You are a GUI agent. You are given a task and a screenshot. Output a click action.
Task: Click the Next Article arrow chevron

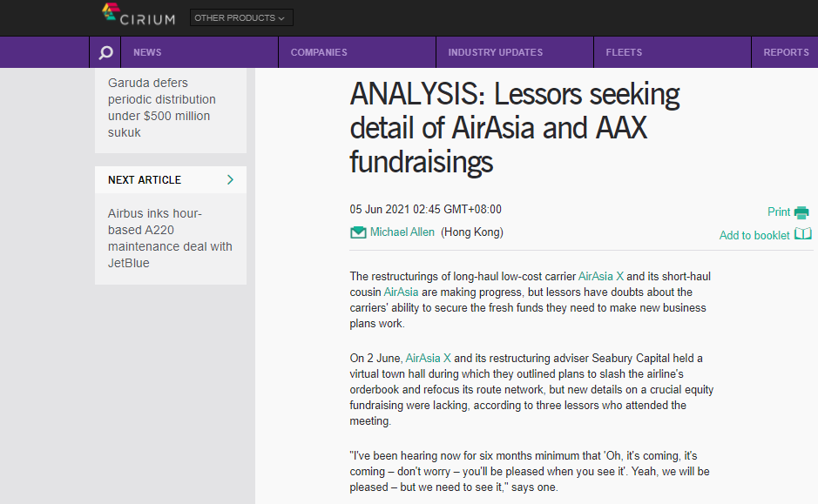tap(231, 180)
